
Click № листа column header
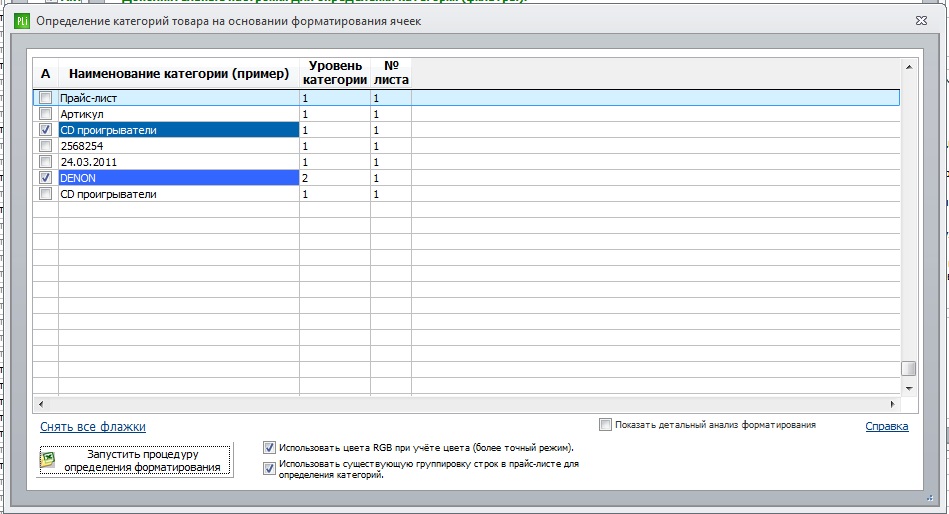(391, 73)
